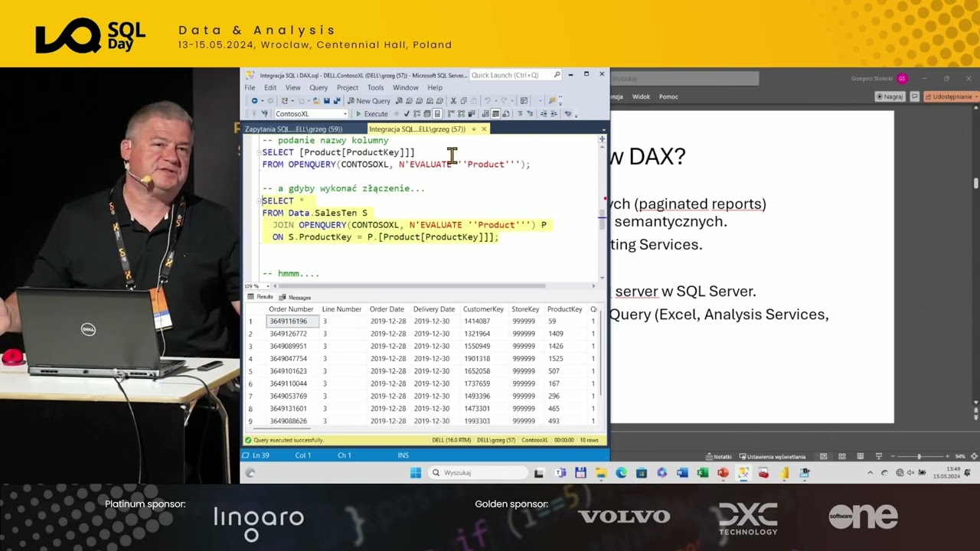Pin the Integracja SQL tab
Viewport: 980px width, 551px height.
tap(474, 129)
